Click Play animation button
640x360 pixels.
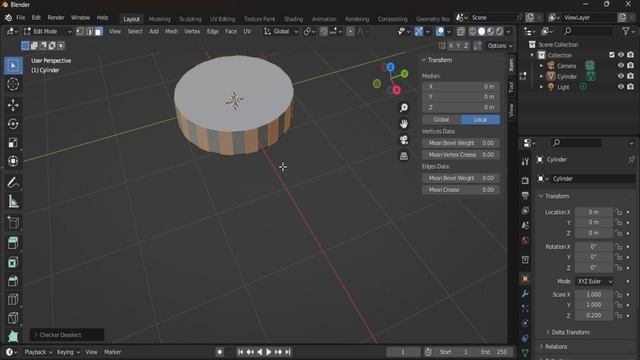point(269,352)
